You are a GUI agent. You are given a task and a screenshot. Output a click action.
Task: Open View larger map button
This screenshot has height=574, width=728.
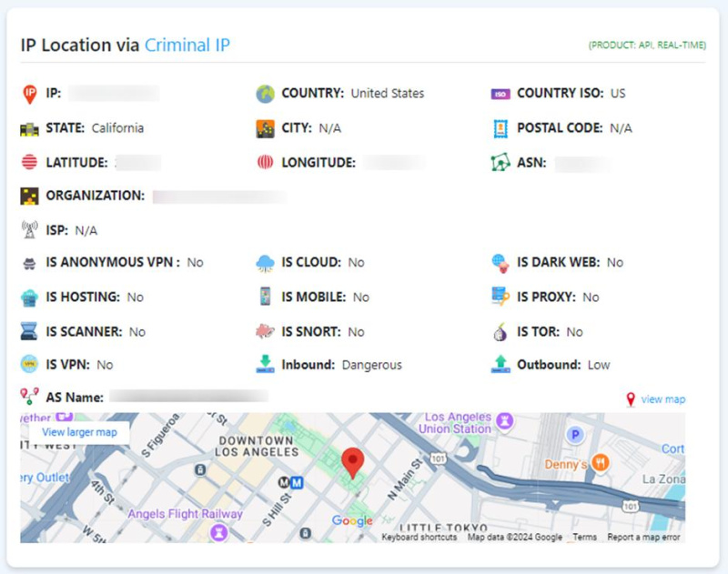point(79,432)
